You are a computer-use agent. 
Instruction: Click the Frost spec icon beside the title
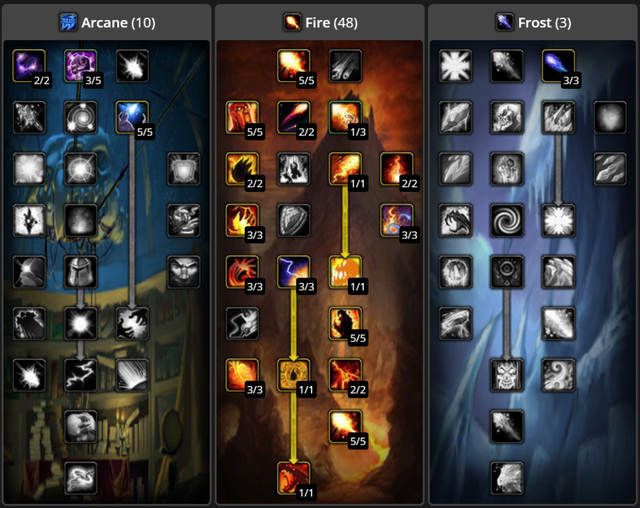click(x=504, y=22)
